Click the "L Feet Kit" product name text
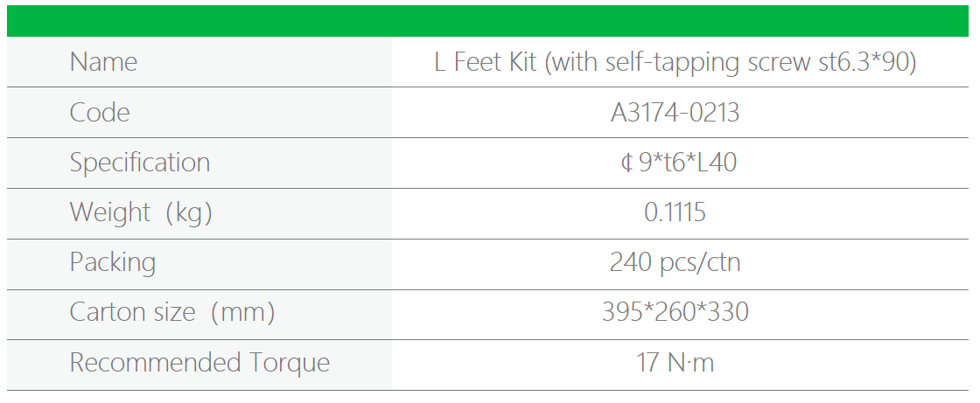The width and height of the screenshot is (980, 403). click(485, 62)
